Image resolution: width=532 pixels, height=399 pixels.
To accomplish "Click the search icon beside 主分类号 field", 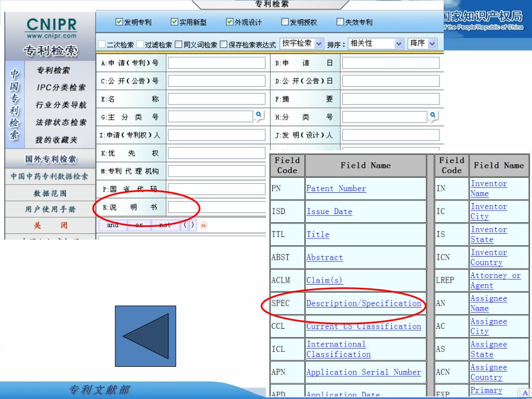I will (x=259, y=116).
